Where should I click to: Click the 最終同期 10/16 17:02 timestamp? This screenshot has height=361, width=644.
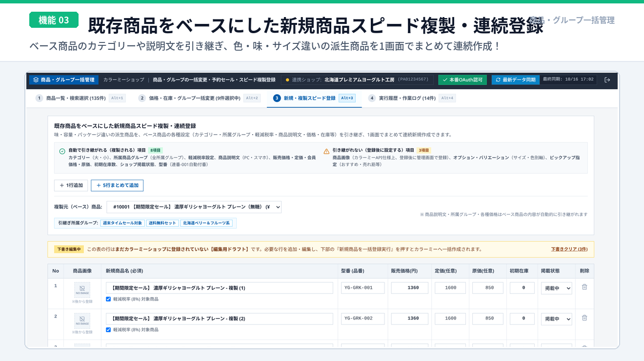tap(568, 80)
